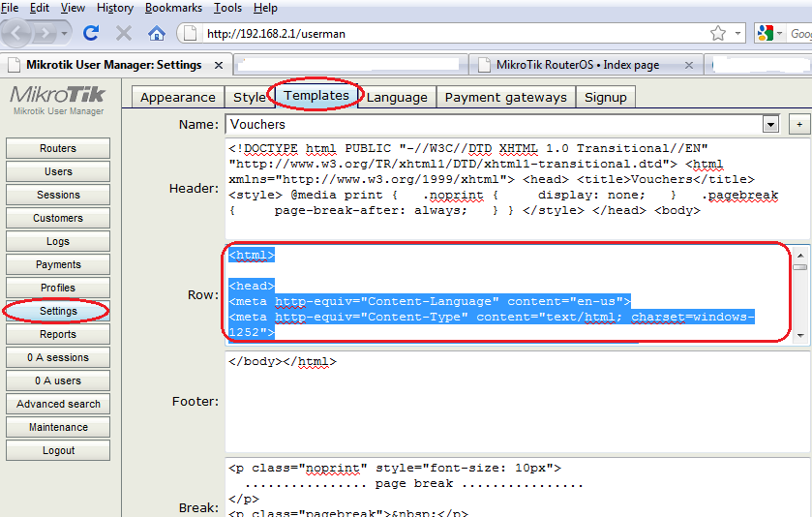Open the Routers sidebar page
This screenshot has width=812, height=517.
pos(58,148)
